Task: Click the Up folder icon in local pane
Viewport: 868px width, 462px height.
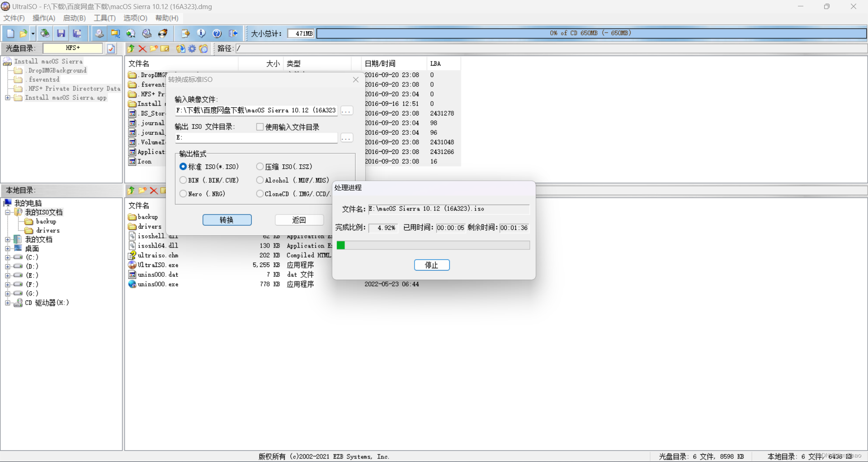Action: point(131,191)
